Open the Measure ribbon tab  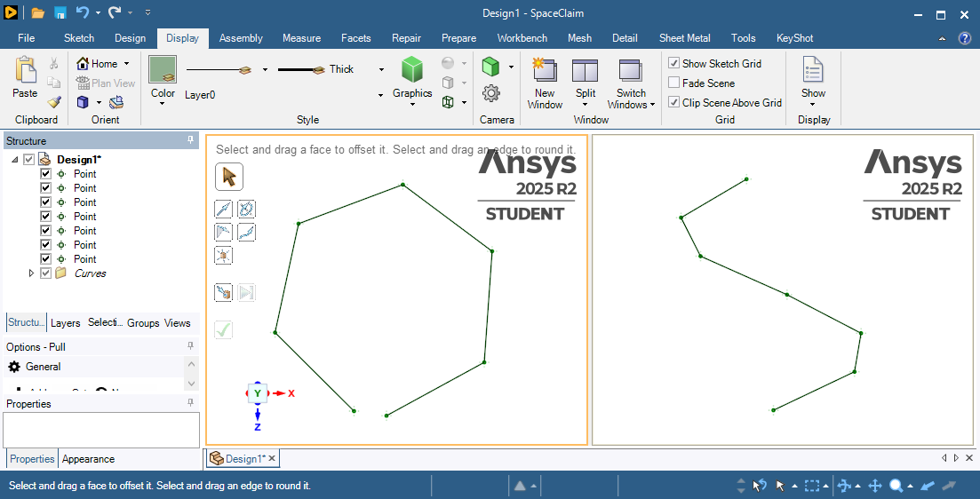pyautogui.click(x=301, y=38)
